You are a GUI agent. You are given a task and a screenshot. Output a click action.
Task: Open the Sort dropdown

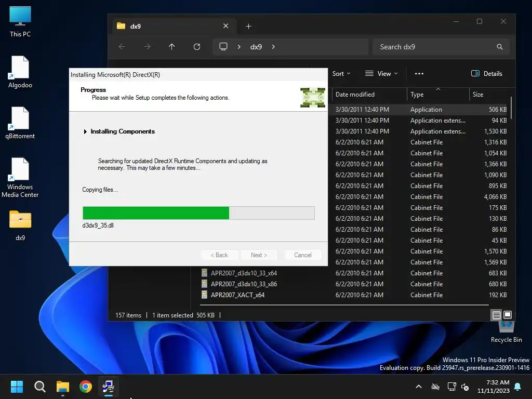pos(341,74)
